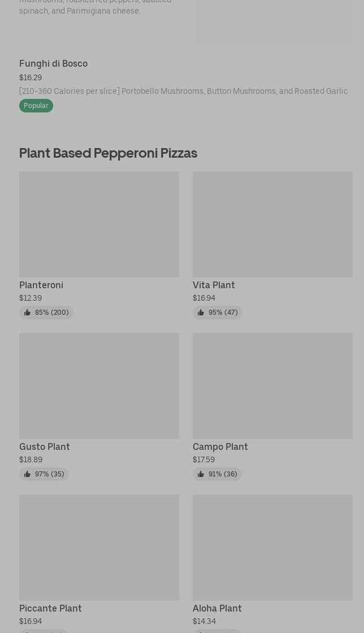
Task: Open the Aloha Plant pizza image
Action: 272,547
